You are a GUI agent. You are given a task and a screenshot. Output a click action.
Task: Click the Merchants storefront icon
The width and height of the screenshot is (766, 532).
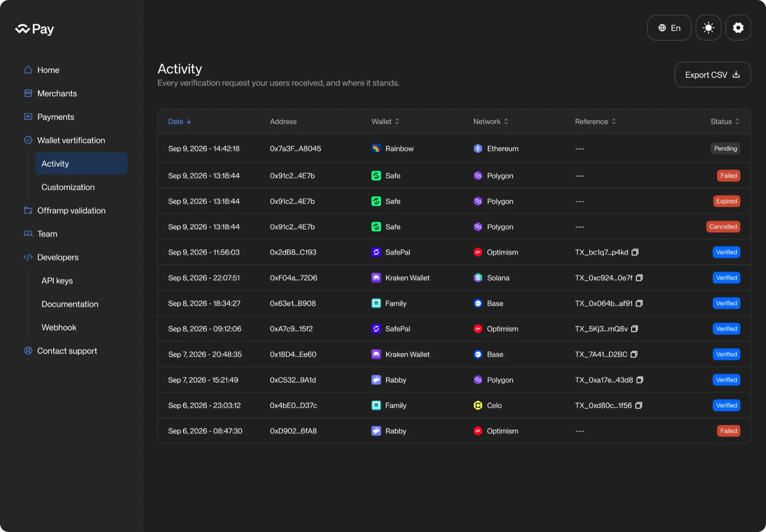(x=28, y=93)
